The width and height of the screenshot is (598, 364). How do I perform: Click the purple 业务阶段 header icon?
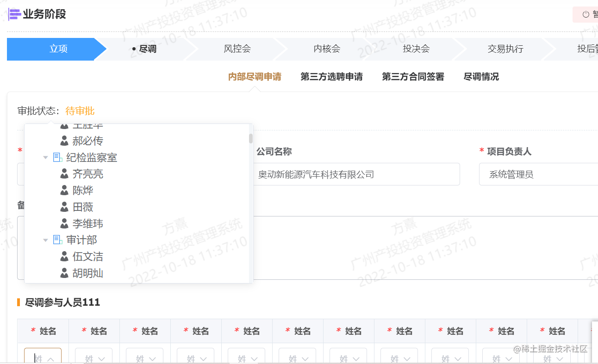pos(15,14)
